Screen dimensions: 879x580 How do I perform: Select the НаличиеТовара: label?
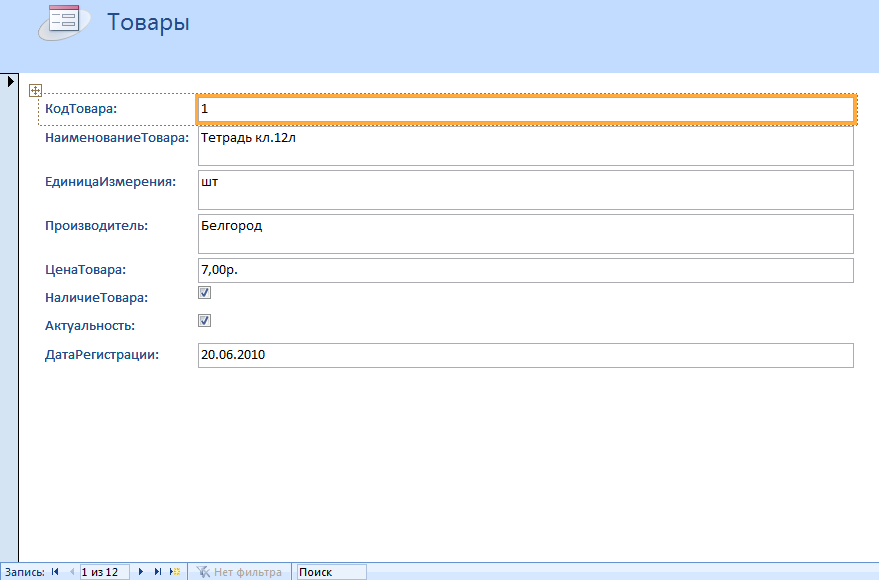[96, 298]
